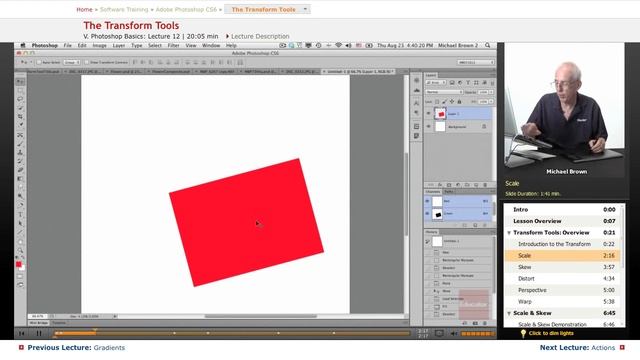Screen dimensions: 640x360
Task: Click the player's volume level bar
Action: pos(478,334)
